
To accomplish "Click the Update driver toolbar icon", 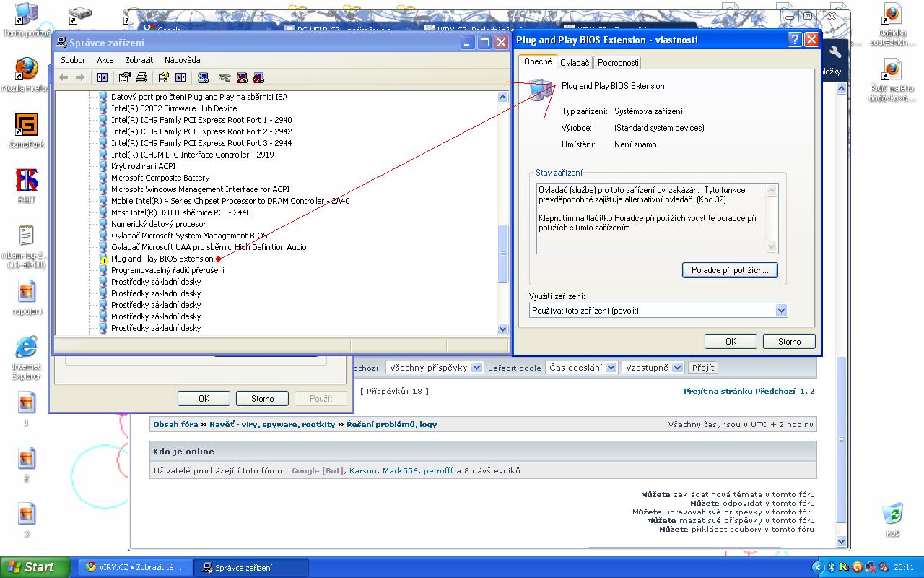I will [225, 77].
